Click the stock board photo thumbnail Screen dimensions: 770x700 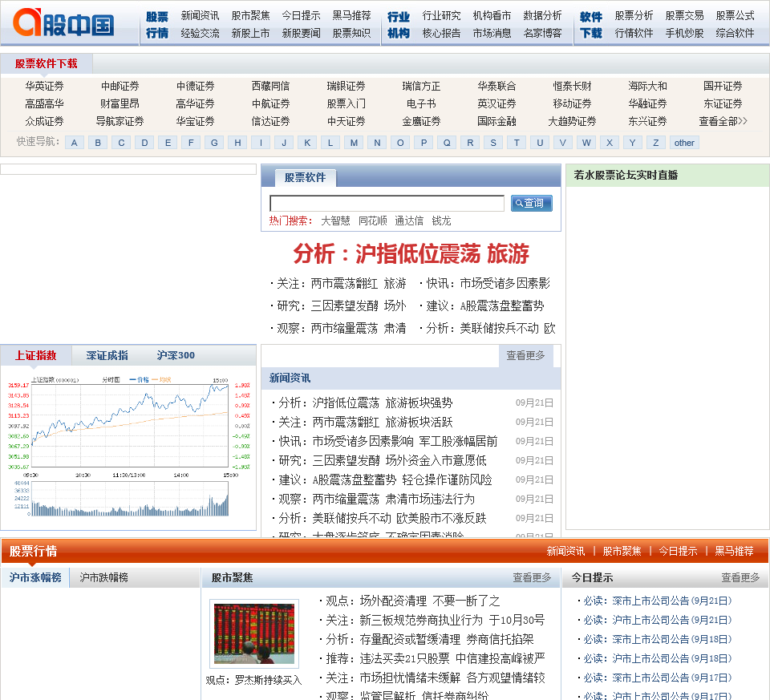pos(254,633)
